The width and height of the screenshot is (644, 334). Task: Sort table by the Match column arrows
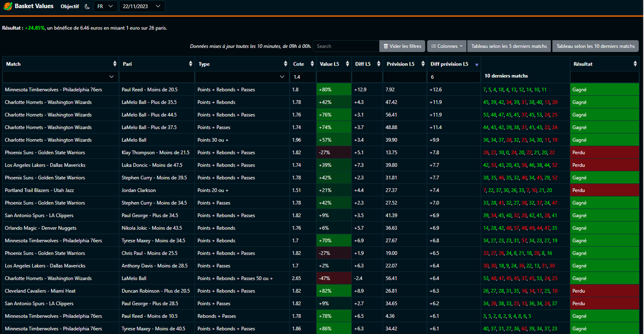tap(114, 64)
